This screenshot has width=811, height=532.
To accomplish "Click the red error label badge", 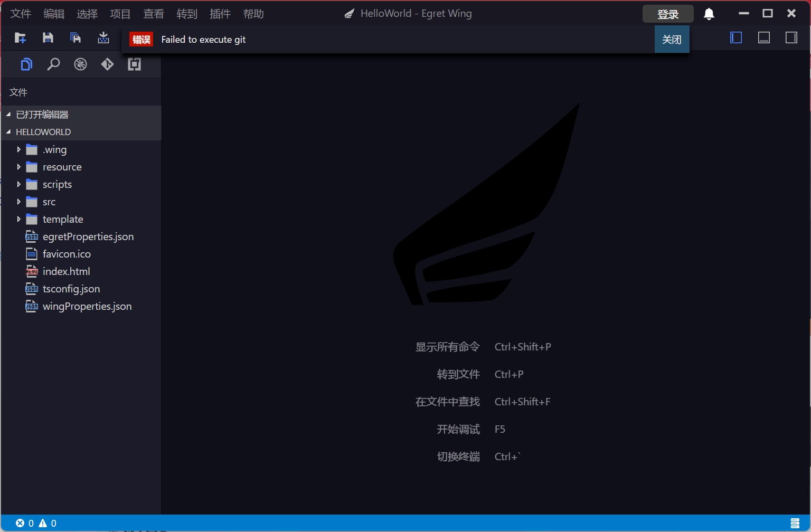I will [x=141, y=40].
